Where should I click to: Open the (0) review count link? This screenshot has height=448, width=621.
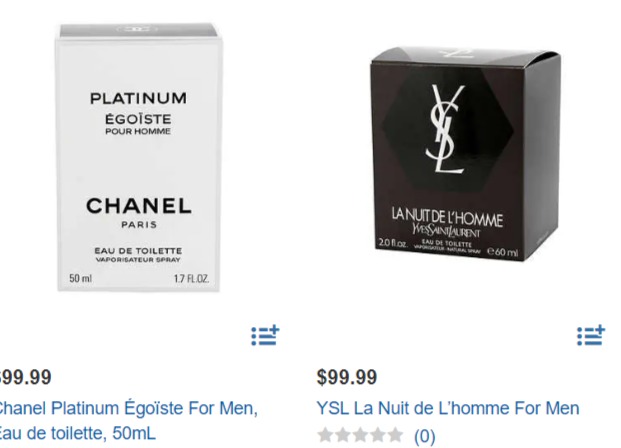pos(425,436)
